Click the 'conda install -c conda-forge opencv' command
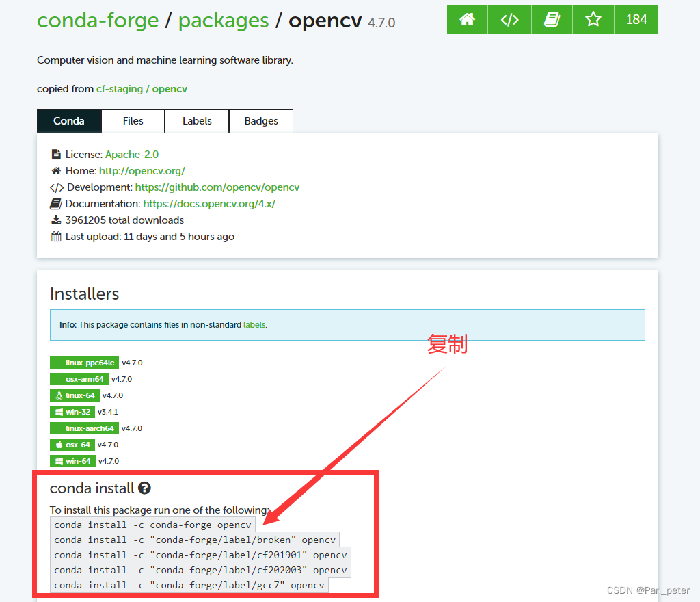The height and width of the screenshot is (602, 700). [x=152, y=525]
